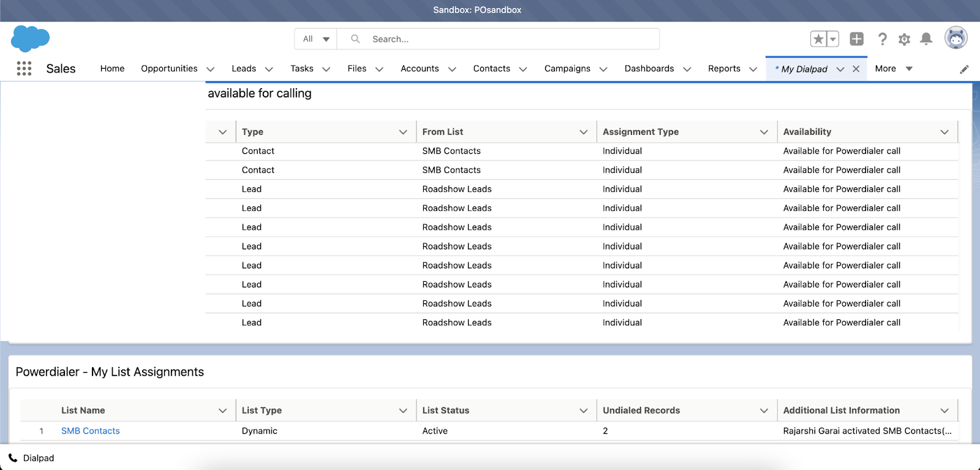Open the Dashboards tab

click(x=649, y=69)
